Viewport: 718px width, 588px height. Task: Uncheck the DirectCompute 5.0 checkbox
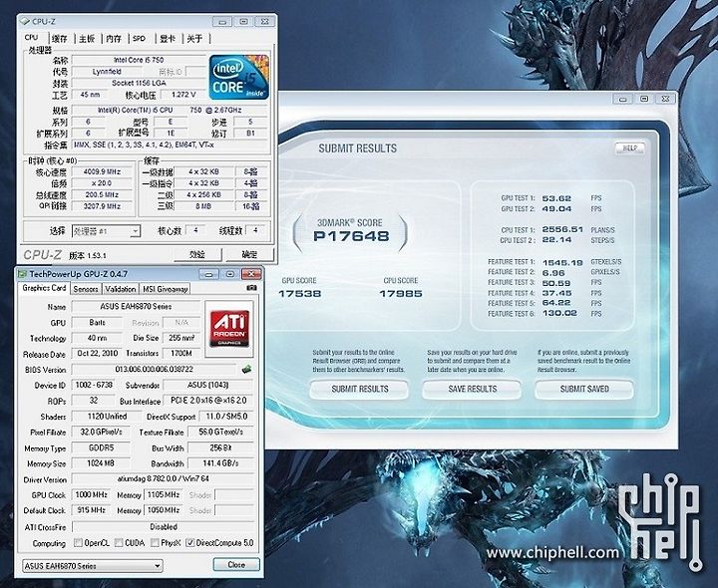[x=190, y=543]
